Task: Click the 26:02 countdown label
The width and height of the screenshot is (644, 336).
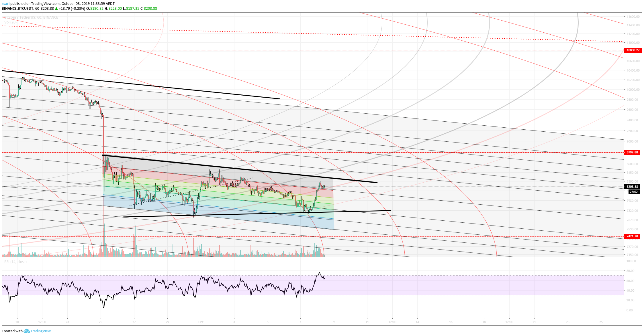Action: pos(633,192)
